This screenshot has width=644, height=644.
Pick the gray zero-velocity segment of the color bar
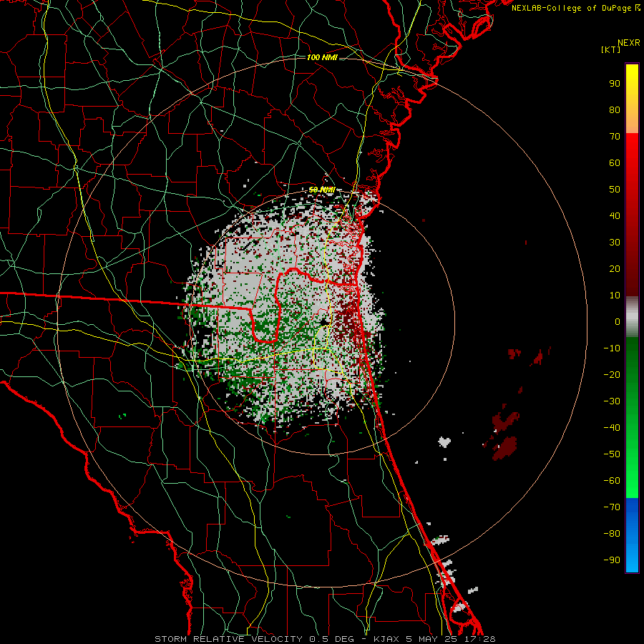point(632,317)
